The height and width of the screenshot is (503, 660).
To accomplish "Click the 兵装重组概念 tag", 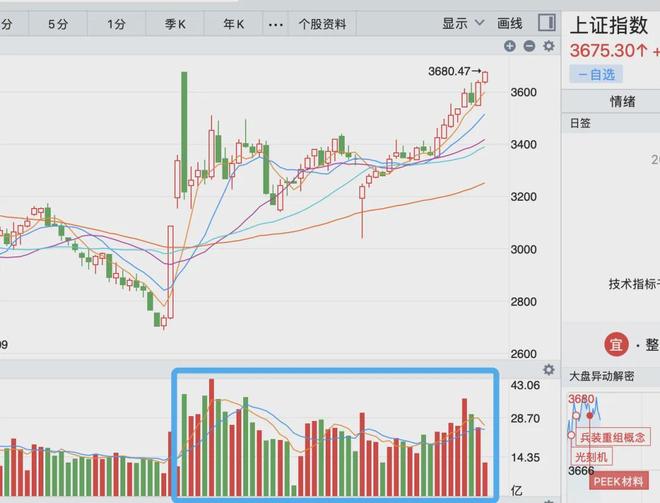I will (x=612, y=437).
